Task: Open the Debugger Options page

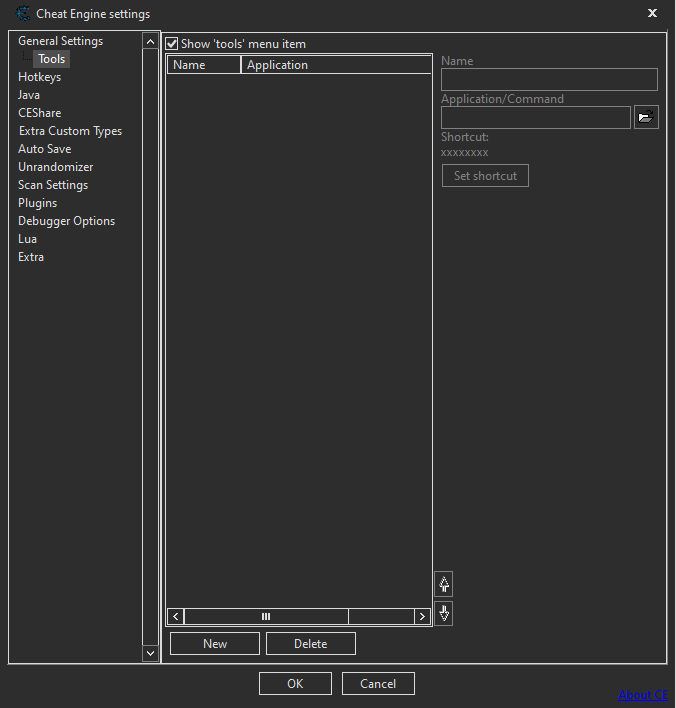Action: (66, 221)
